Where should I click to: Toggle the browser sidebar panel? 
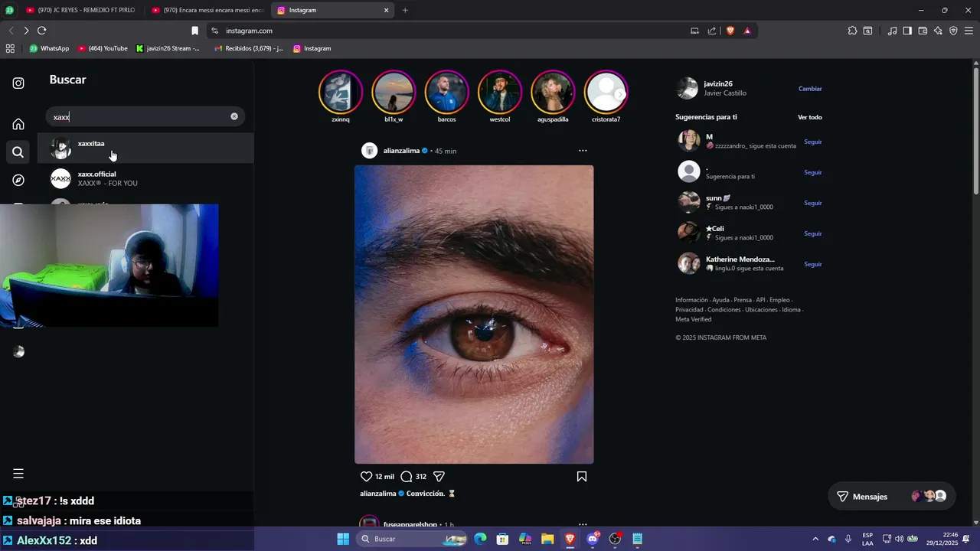coord(907,31)
